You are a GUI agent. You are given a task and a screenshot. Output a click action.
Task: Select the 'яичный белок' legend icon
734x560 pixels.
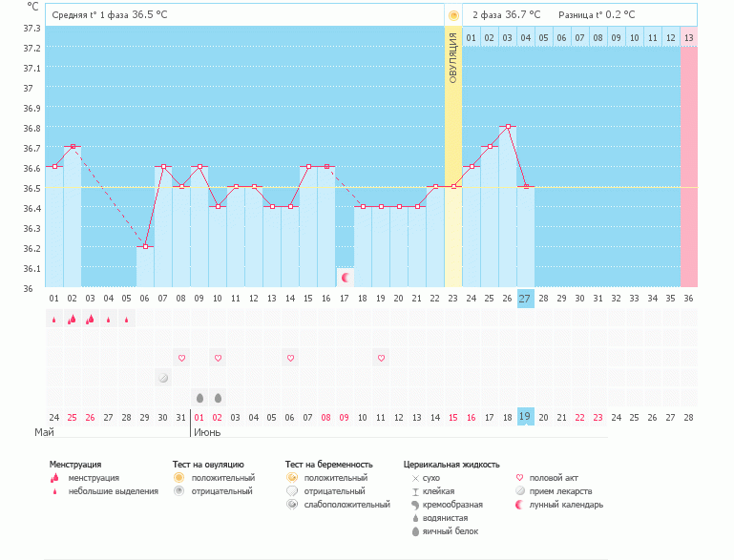coord(415,531)
